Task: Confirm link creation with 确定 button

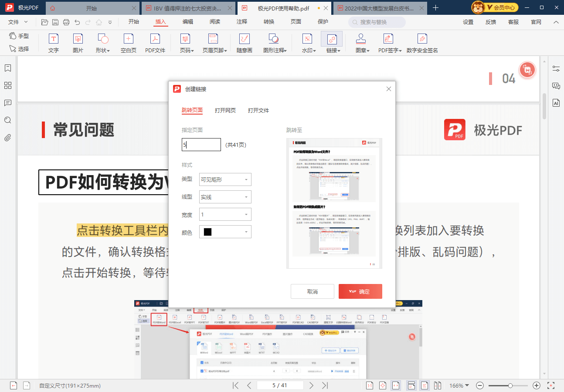Action: pos(360,291)
